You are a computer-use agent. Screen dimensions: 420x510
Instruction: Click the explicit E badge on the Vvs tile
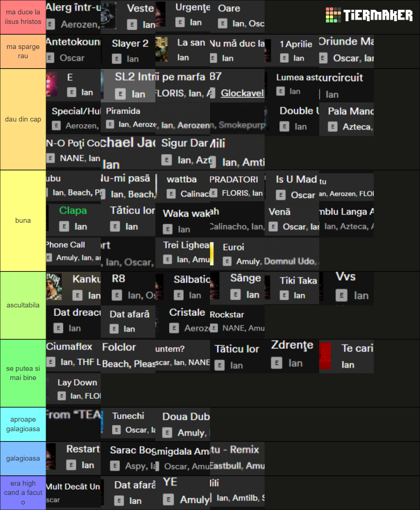pyautogui.click(x=342, y=295)
